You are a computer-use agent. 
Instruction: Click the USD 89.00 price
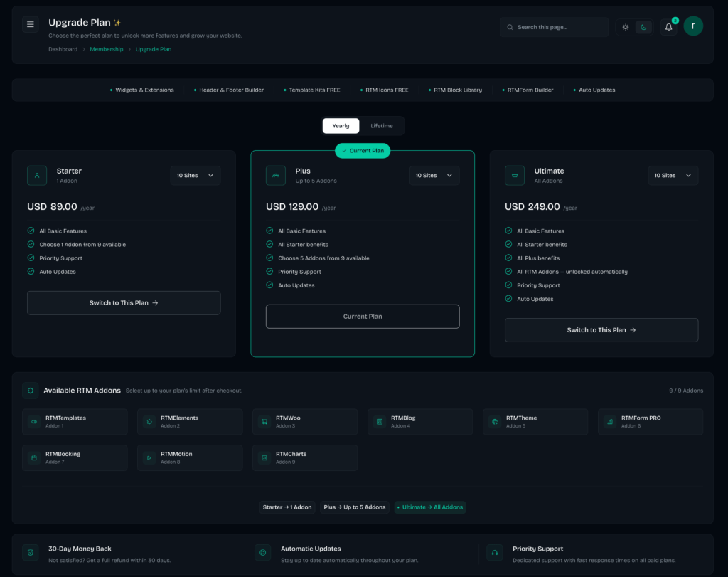(x=52, y=207)
